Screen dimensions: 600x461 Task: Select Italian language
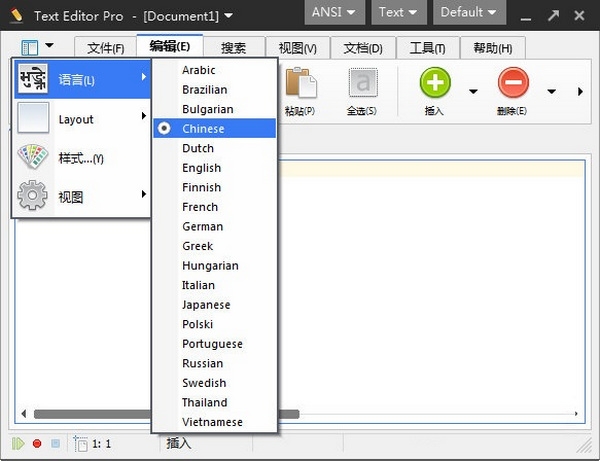click(x=214, y=285)
